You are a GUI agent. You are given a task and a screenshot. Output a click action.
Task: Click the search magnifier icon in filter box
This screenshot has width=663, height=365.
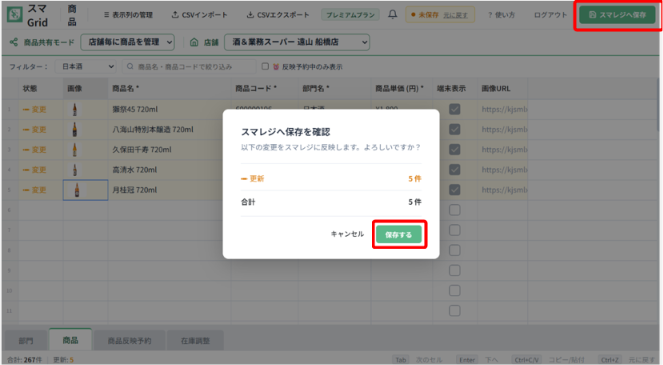click(x=130, y=66)
